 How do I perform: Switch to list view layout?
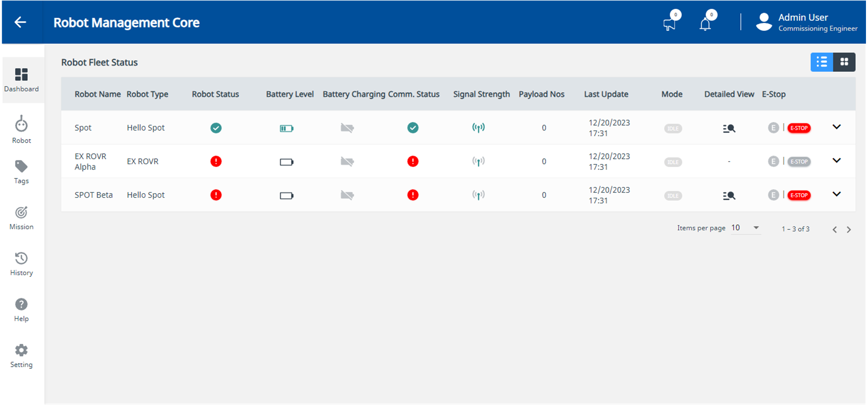pos(822,62)
